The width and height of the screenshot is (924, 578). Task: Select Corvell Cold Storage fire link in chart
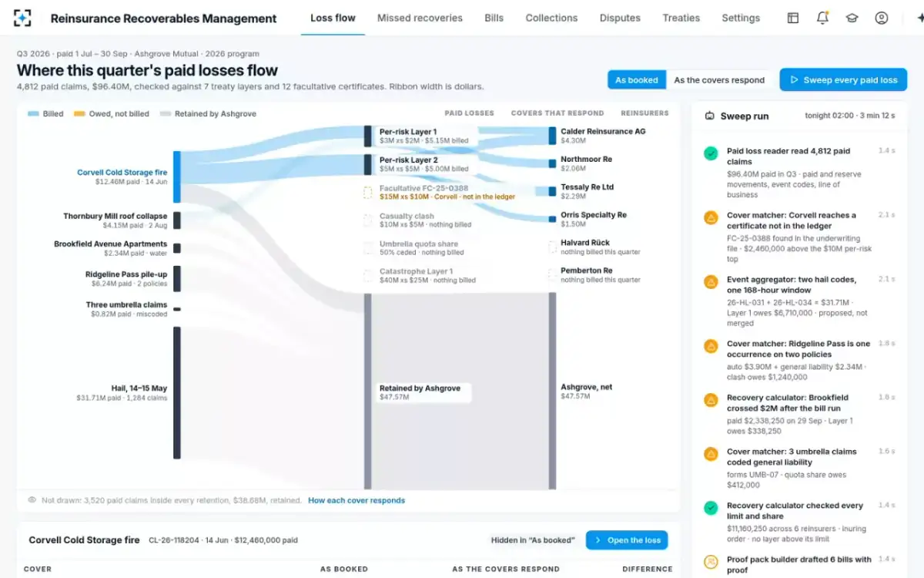[122, 173]
